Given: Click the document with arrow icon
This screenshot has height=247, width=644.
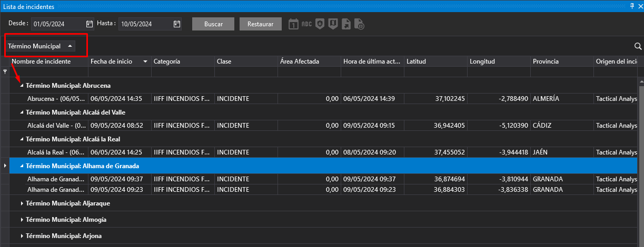Looking at the screenshot, I should [346, 24].
